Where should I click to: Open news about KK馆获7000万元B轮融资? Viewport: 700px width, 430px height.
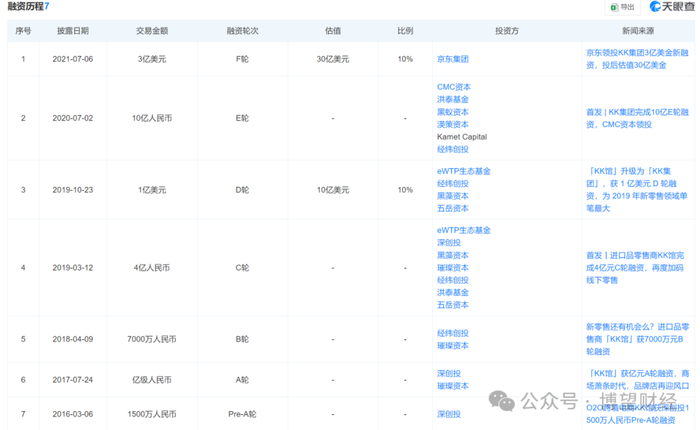[637, 339]
